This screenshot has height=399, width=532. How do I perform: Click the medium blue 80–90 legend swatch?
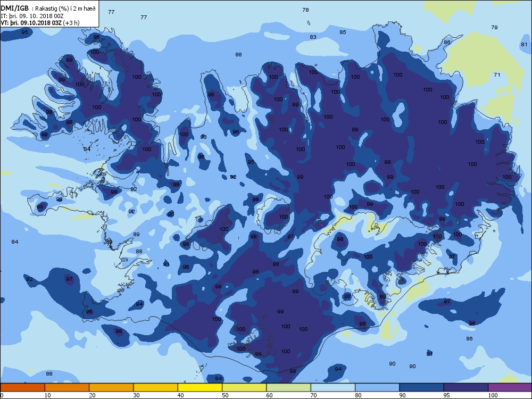(x=377, y=387)
